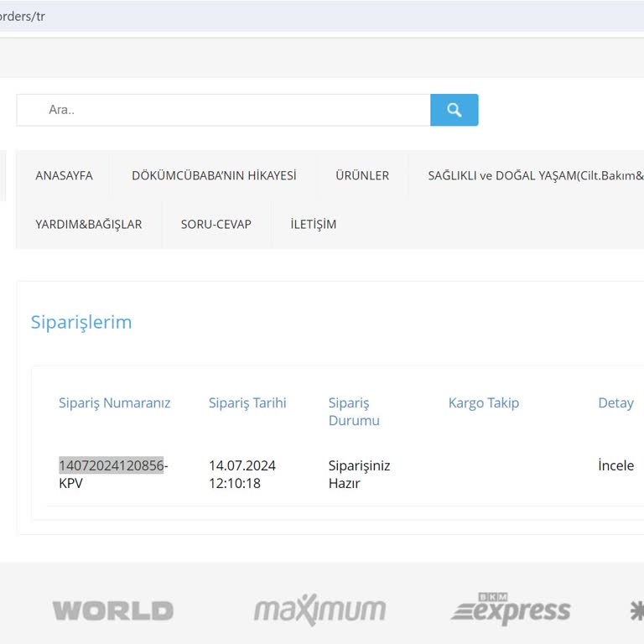Go to the ÜRÜNLER menu
Viewport: 644px width, 644px height.
pyautogui.click(x=362, y=175)
